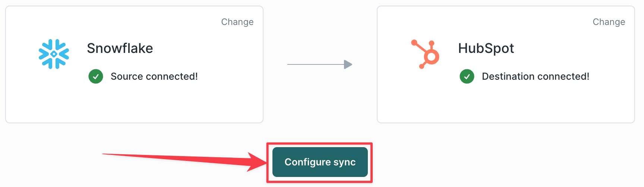This screenshot has height=187, width=644.
Task: Select the "Destination connected!" status message
Action: point(536,76)
